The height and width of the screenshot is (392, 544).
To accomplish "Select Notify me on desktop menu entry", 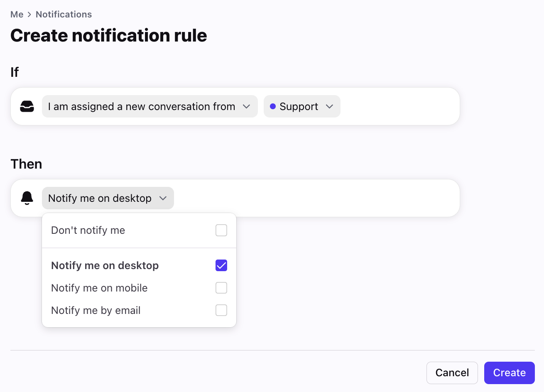I will [139, 265].
